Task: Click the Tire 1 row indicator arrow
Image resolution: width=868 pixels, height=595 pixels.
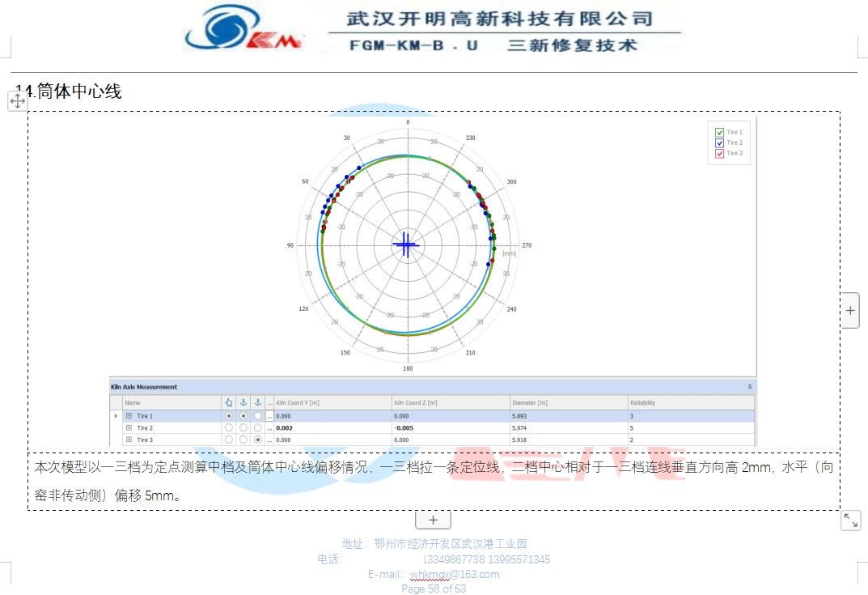Action: click(116, 415)
